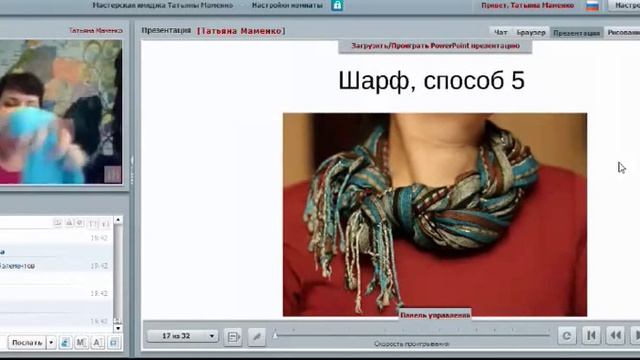Jump to the first slide
The image size is (640, 360).
(x=591, y=336)
